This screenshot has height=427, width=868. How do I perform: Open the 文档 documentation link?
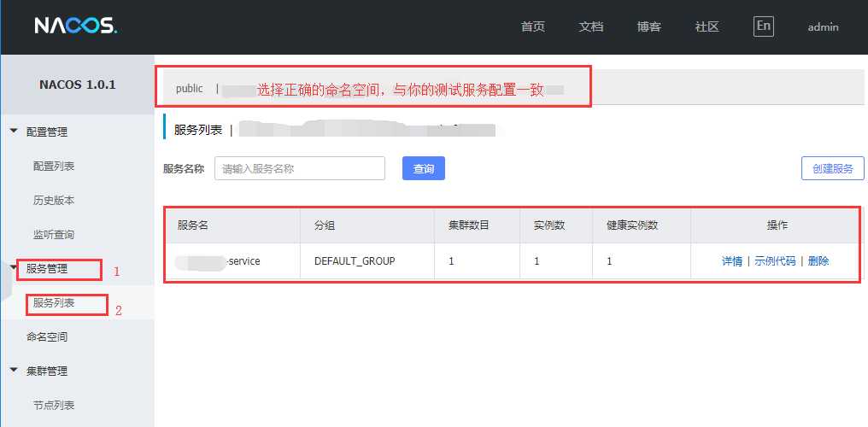[591, 26]
